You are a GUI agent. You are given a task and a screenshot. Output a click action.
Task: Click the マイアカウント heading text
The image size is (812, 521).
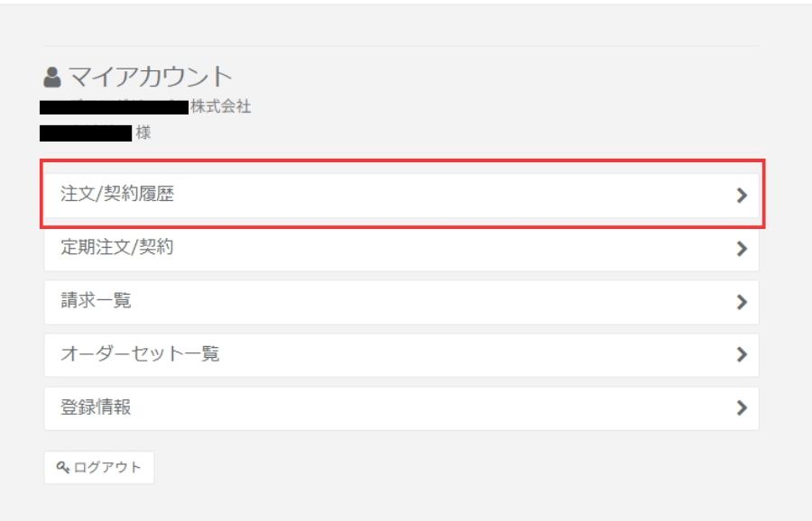150,78
